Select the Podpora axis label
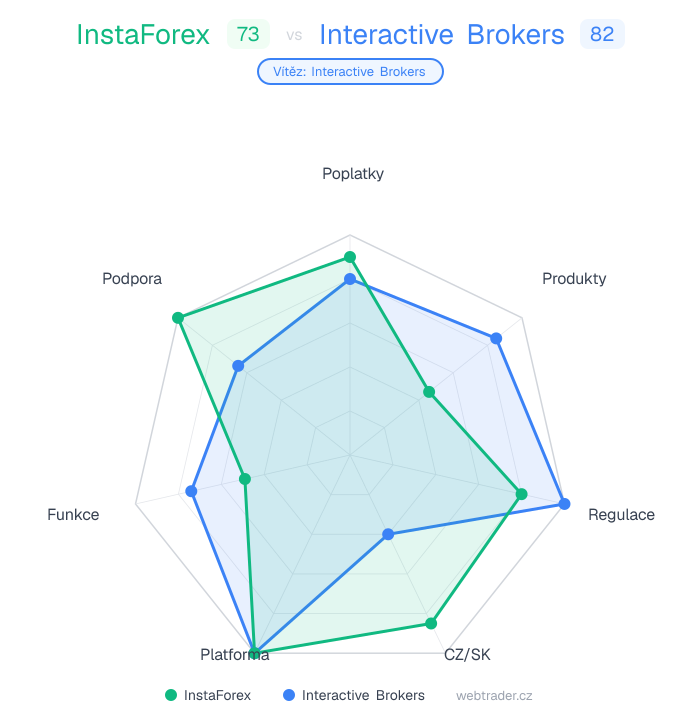The height and width of the screenshot is (720, 700). point(132,278)
